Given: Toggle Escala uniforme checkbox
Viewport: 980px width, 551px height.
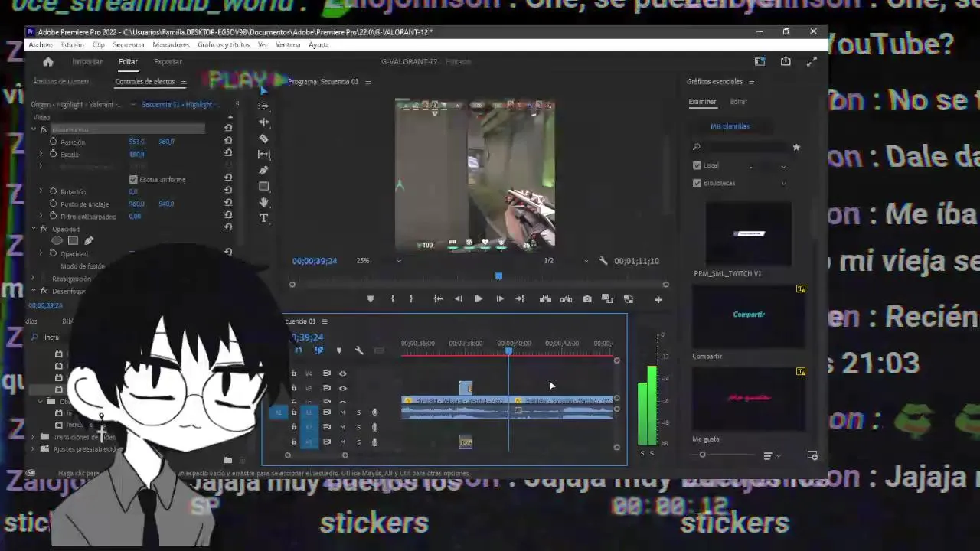Looking at the screenshot, I should (x=133, y=179).
